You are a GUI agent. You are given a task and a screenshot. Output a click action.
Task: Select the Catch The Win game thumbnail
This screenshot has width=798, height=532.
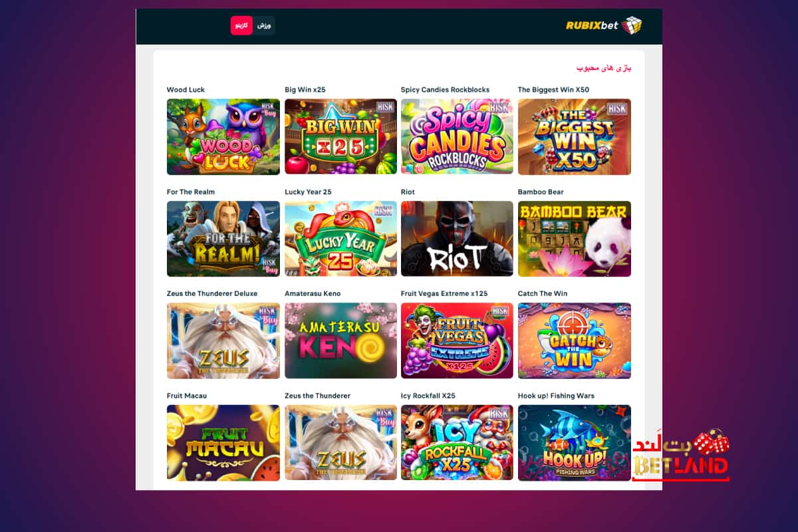575,340
